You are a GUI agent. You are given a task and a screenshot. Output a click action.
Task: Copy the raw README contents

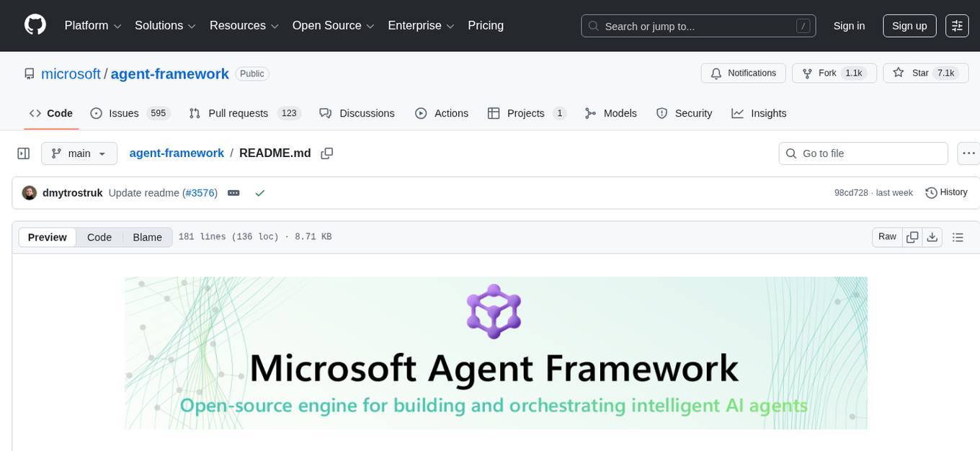coord(912,236)
